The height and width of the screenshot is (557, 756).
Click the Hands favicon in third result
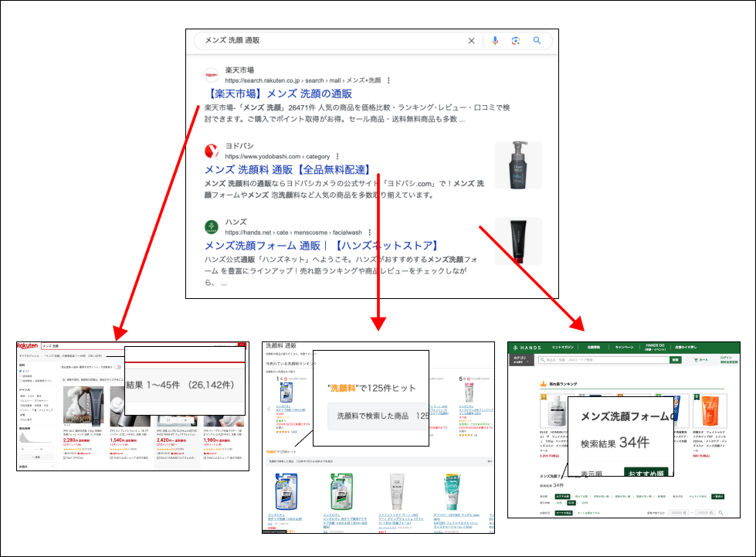coord(212,226)
